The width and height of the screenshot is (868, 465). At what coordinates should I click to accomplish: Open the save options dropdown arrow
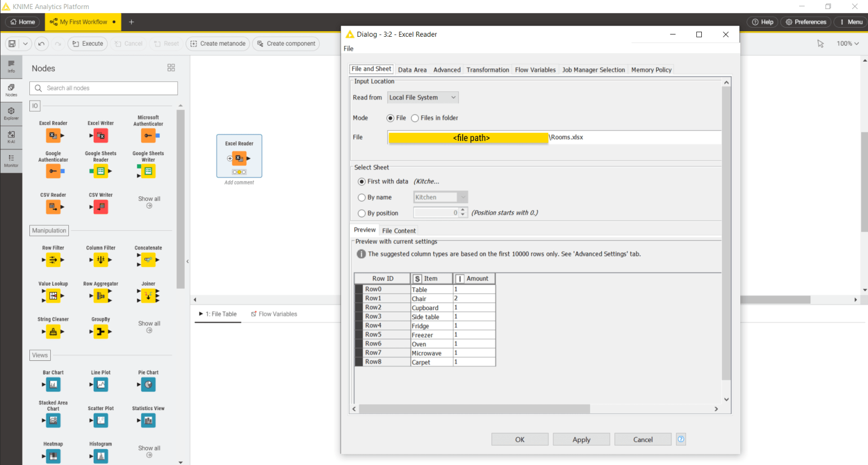(x=25, y=44)
